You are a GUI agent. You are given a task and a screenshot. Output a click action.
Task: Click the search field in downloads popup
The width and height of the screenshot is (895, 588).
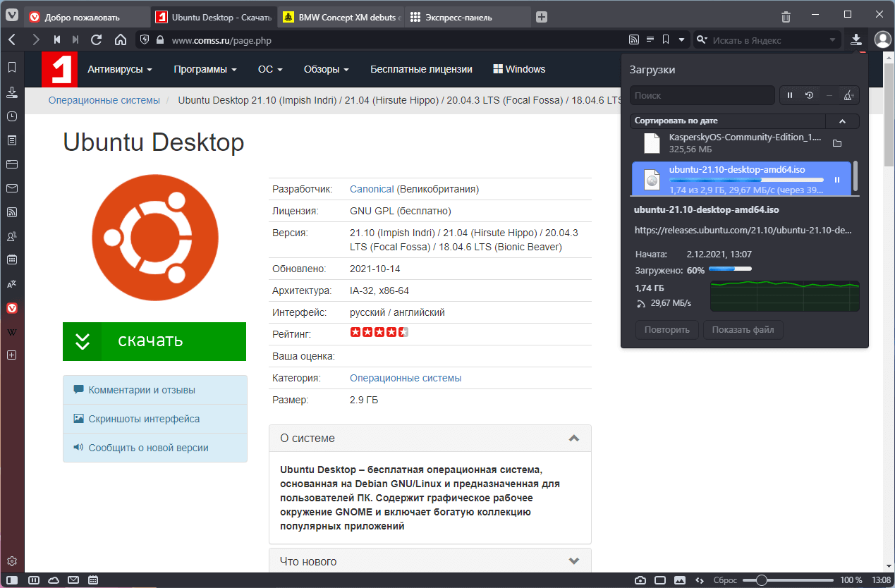tap(702, 95)
